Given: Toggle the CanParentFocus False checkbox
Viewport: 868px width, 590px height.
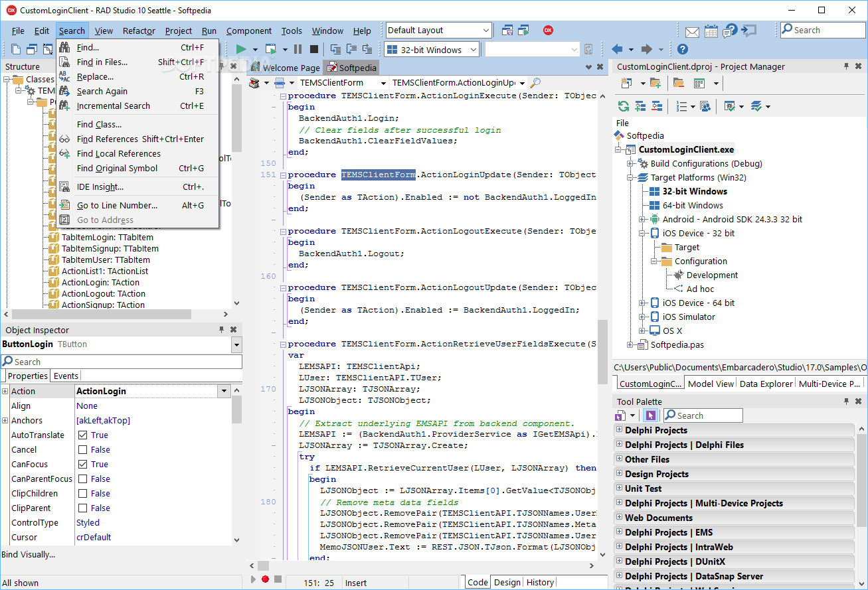Looking at the screenshot, I should [x=83, y=479].
